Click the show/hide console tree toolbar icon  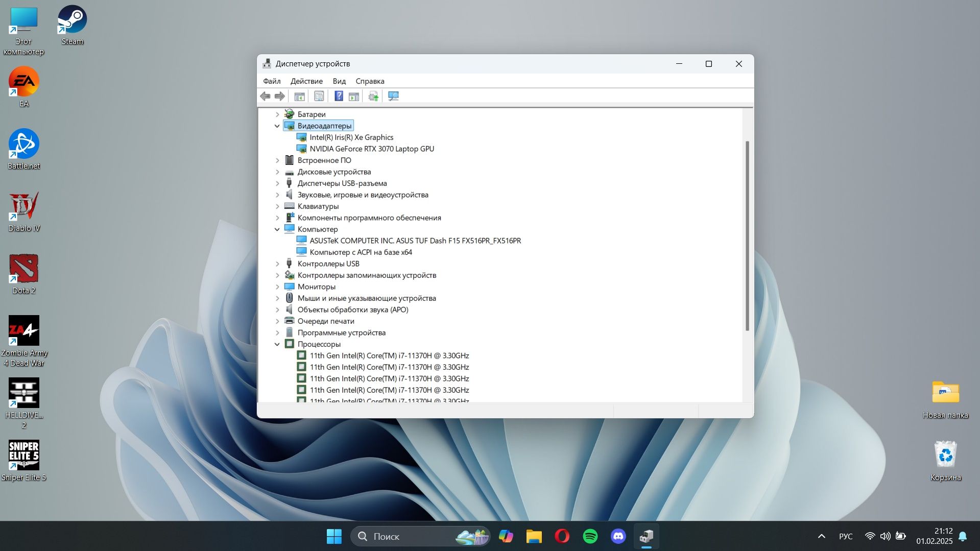coord(300,96)
